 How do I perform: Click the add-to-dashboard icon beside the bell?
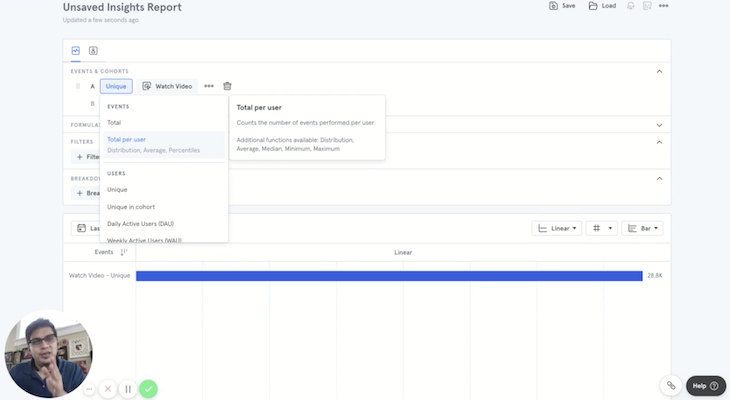click(x=647, y=6)
